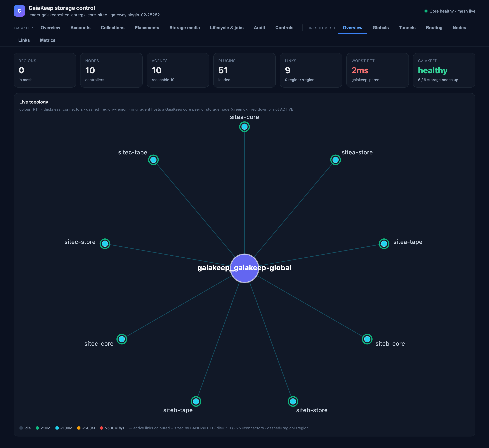
Task: Select the Cresco Mesh Overview tab
Action: pyautogui.click(x=352, y=28)
